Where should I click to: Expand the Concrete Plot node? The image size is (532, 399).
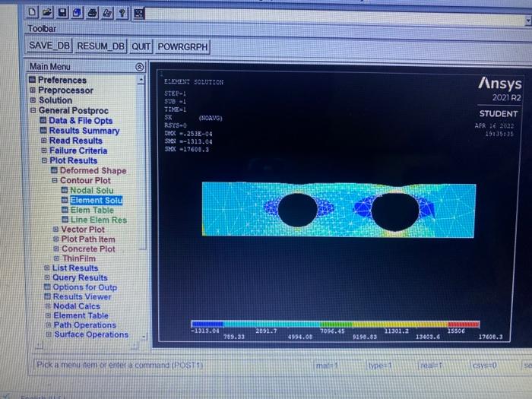(56, 249)
